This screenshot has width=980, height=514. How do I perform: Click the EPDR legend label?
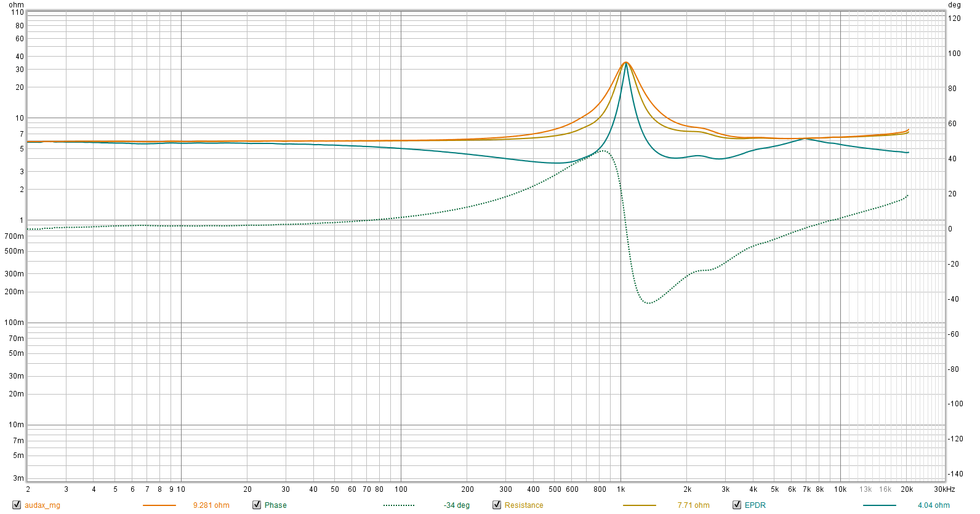point(755,505)
